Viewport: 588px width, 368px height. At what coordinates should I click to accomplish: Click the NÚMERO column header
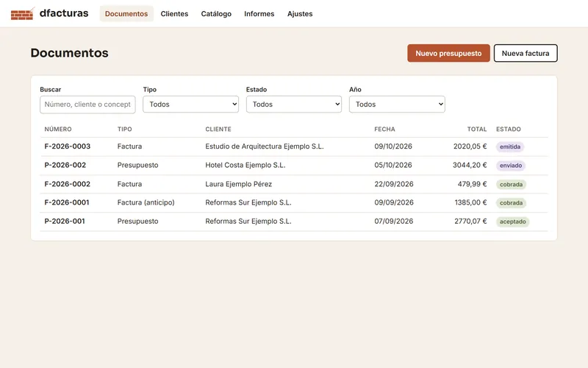click(x=58, y=130)
